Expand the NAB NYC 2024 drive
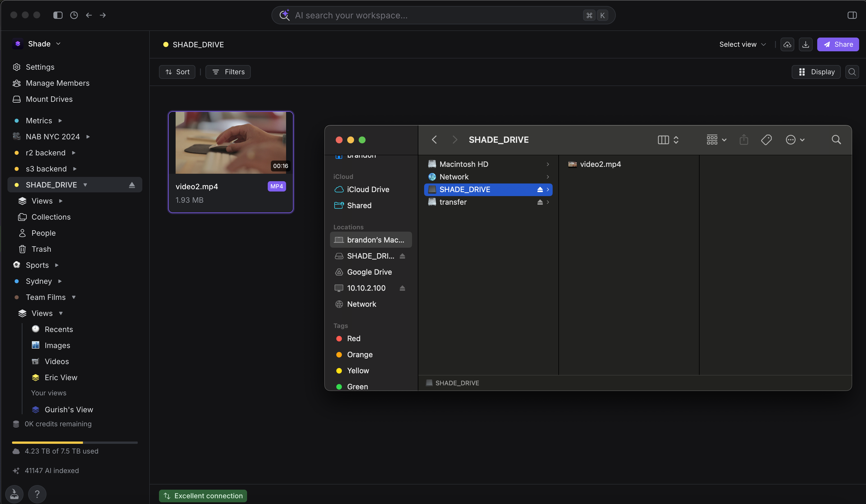This screenshot has width=866, height=504. coord(88,137)
